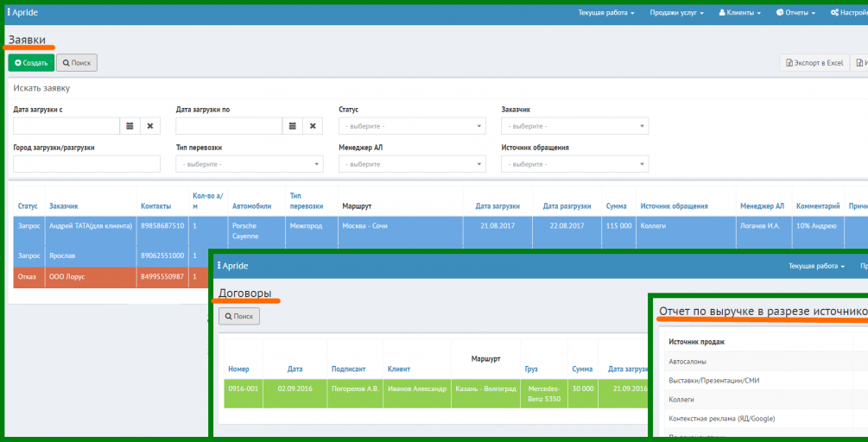Open the Источник обращения dropdown
The image size is (868, 442).
[575, 164]
